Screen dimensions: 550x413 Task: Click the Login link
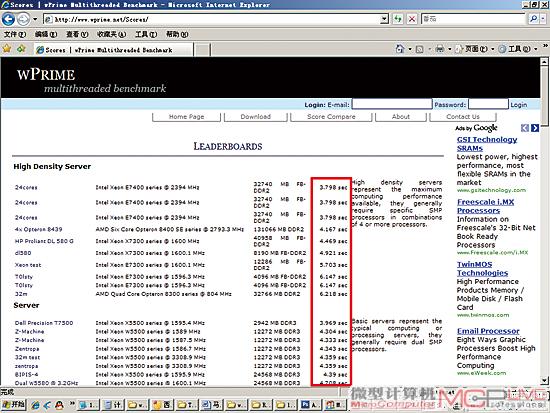click(518, 105)
